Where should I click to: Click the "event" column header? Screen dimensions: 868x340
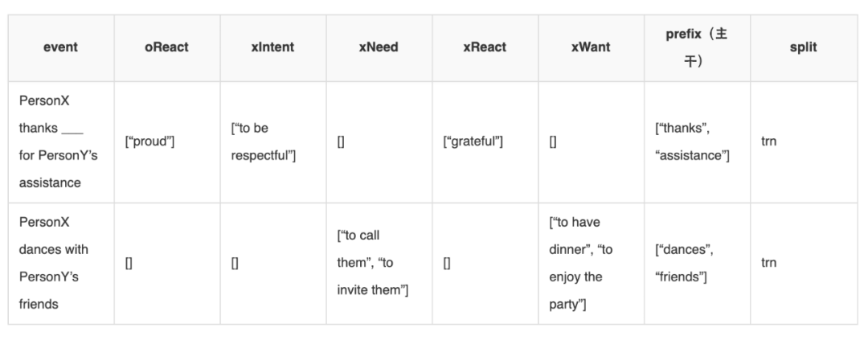60,47
